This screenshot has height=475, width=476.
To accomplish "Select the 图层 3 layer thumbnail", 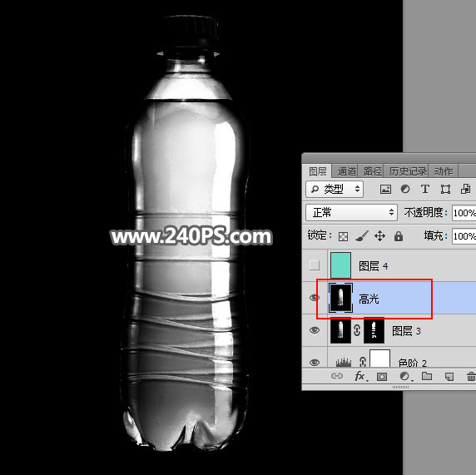I will 340,330.
